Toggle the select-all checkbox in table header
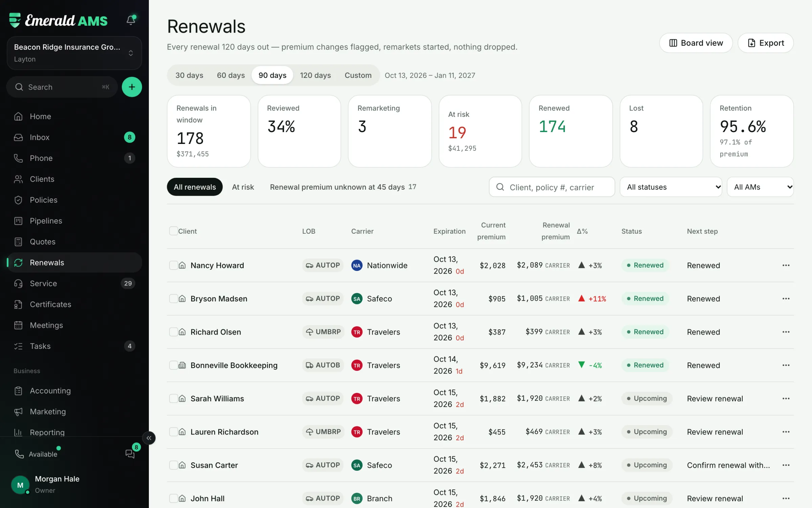The width and height of the screenshot is (812, 508). tap(173, 231)
